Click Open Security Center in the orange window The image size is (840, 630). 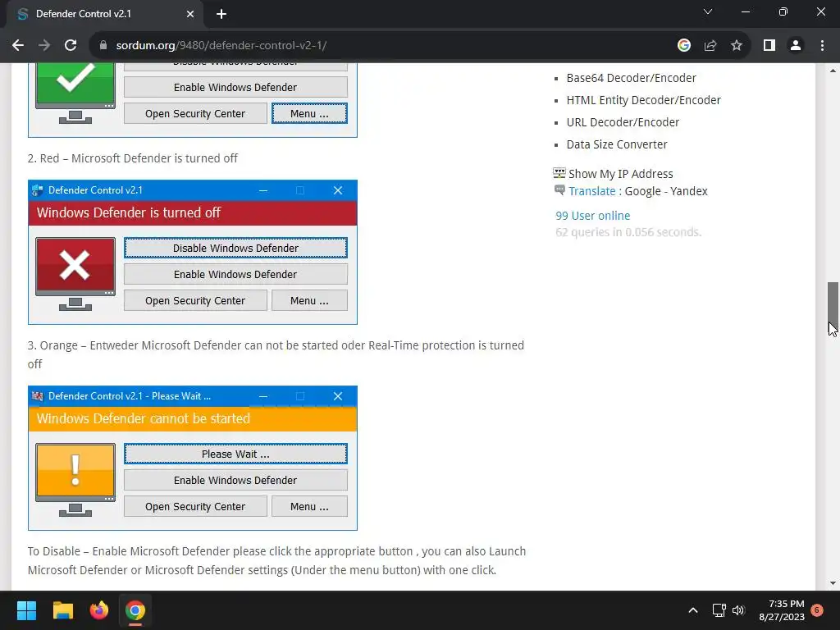tap(195, 506)
